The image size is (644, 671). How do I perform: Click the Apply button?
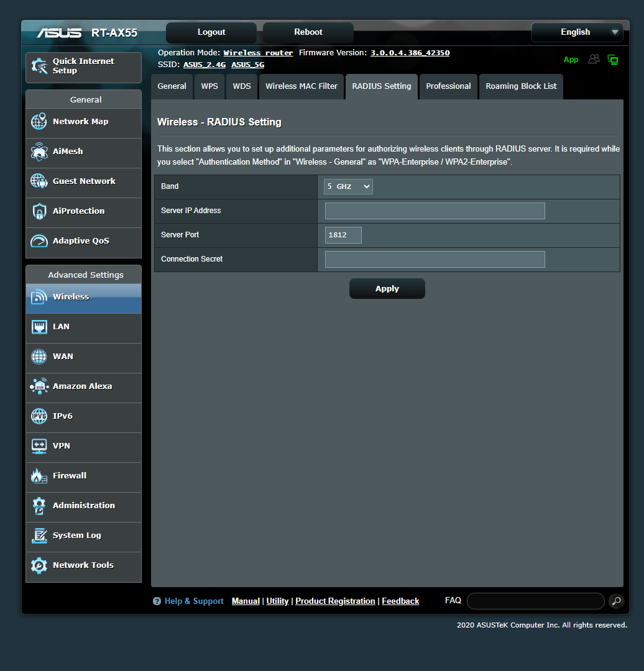(x=387, y=289)
